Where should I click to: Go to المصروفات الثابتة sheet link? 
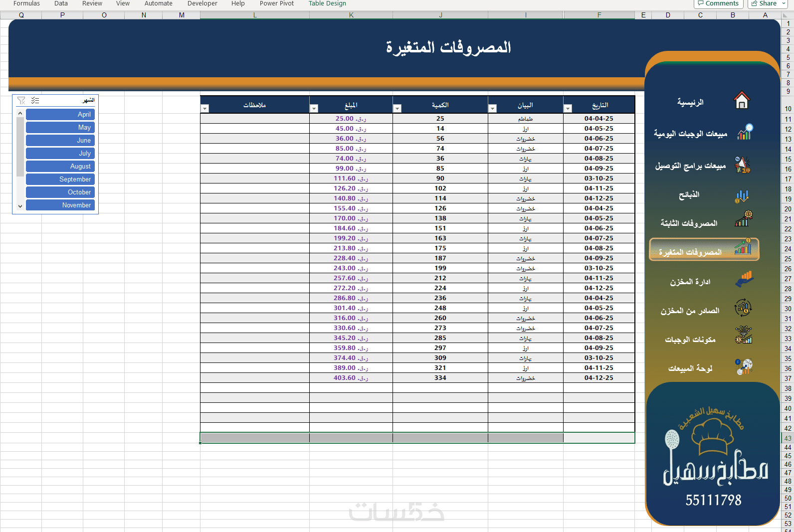689,223
